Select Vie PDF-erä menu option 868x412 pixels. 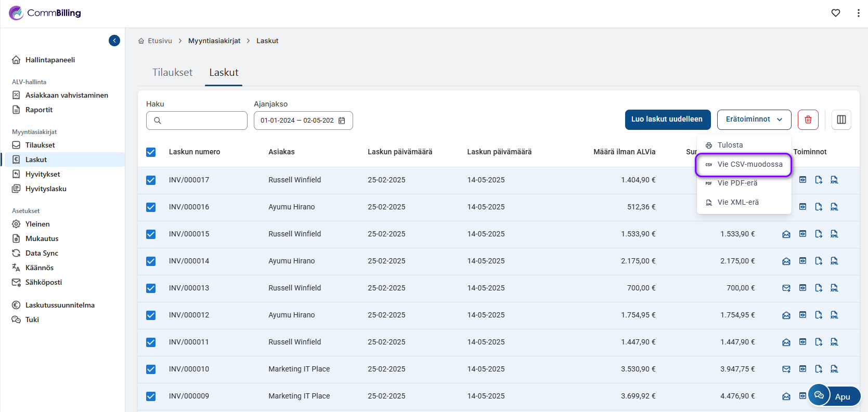pyautogui.click(x=737, y=183)
